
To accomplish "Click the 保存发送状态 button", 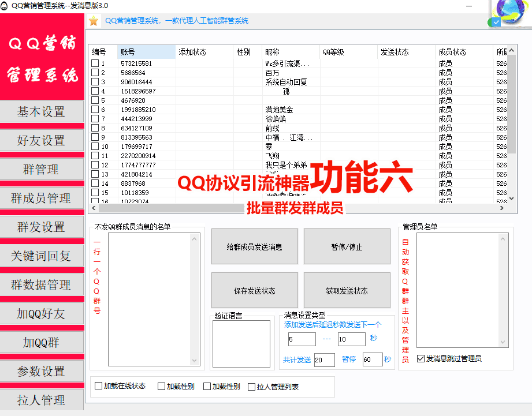I will [255, 291].
